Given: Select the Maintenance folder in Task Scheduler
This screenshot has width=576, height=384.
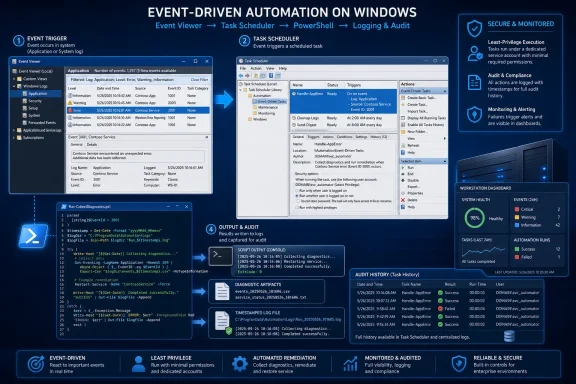Looking at the screenshot, I should [267, 107].
